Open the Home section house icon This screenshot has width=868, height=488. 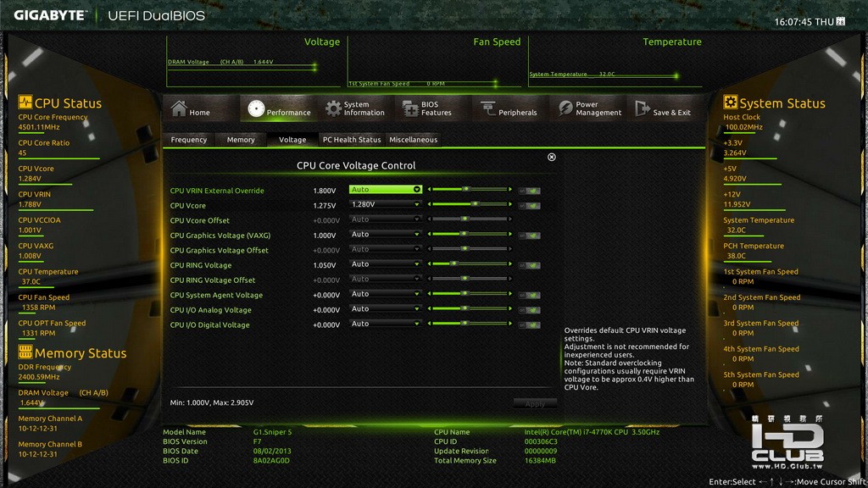point(179,108)
